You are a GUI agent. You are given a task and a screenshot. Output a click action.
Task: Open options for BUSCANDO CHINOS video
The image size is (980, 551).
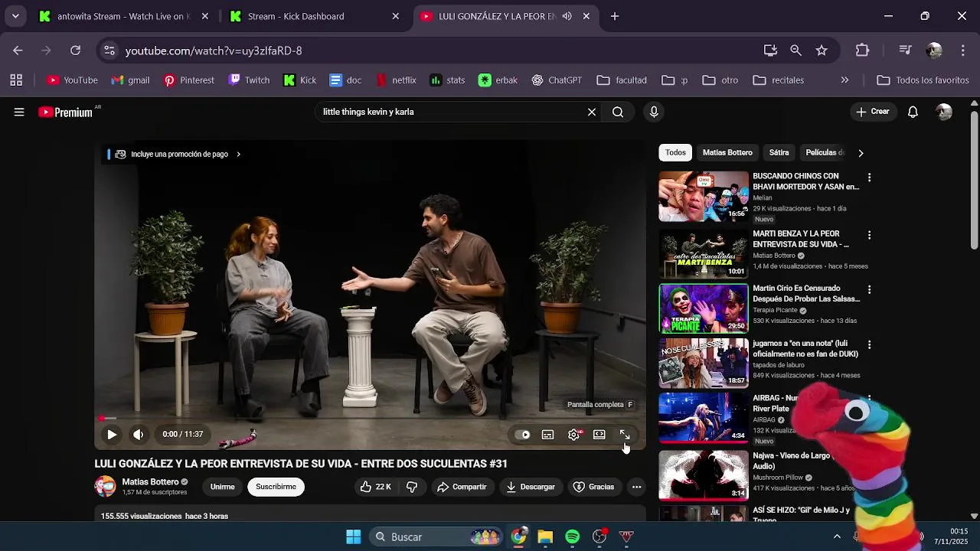click(869, 178)
